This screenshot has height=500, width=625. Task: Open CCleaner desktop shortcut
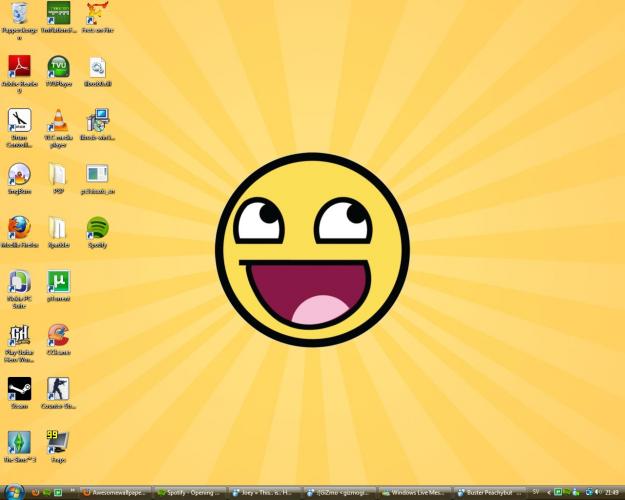pos(59,334)
